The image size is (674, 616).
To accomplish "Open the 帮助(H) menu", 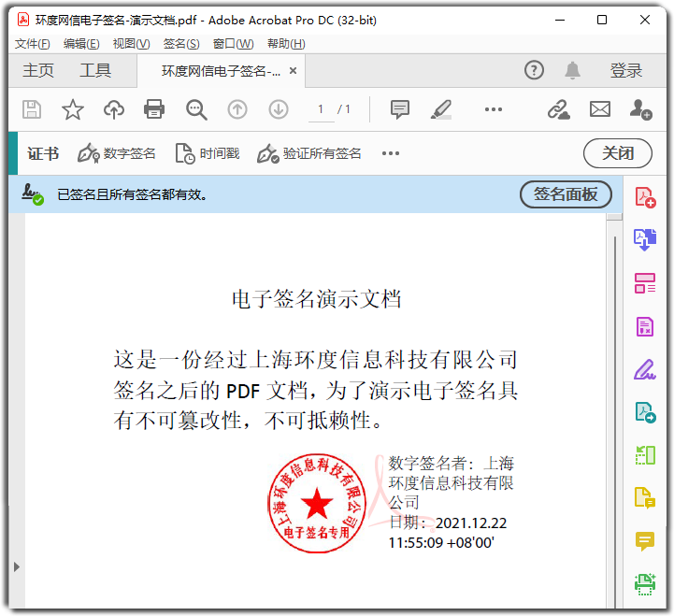I will pyautogui.click(x=286, y=44).
